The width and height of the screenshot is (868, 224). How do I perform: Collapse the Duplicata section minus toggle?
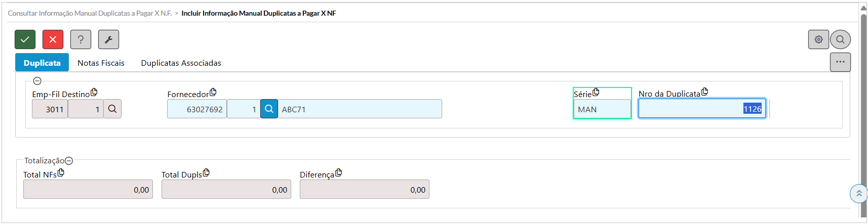[37, 81]
